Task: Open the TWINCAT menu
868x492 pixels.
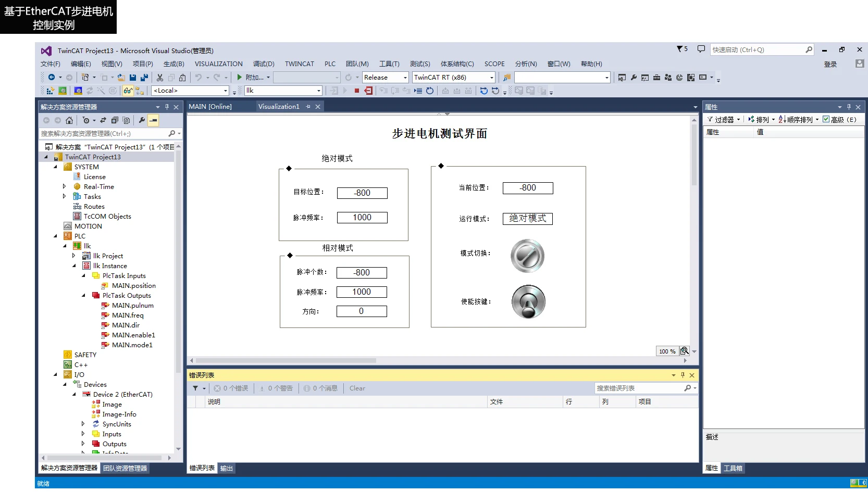Action: pos(300,64)
